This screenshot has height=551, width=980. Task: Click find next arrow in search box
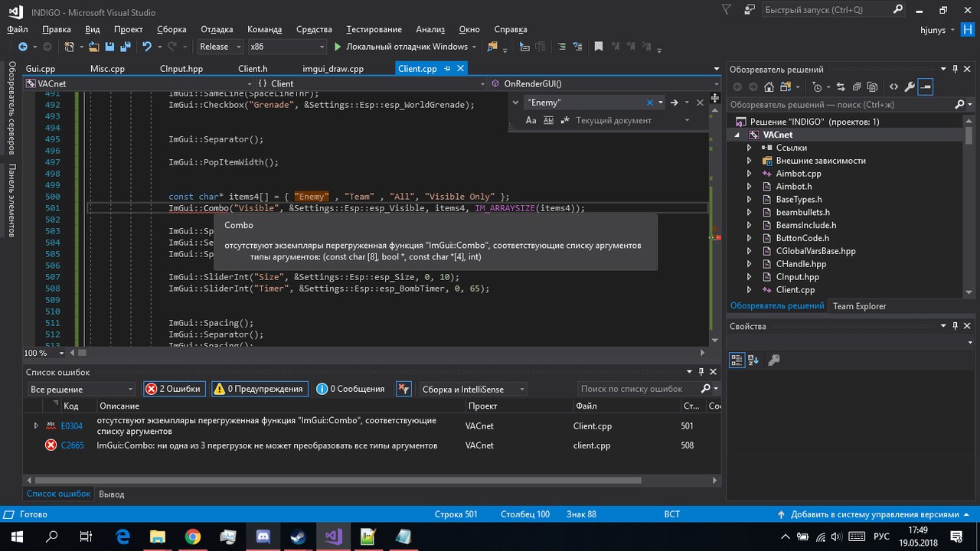coord(675,103)
